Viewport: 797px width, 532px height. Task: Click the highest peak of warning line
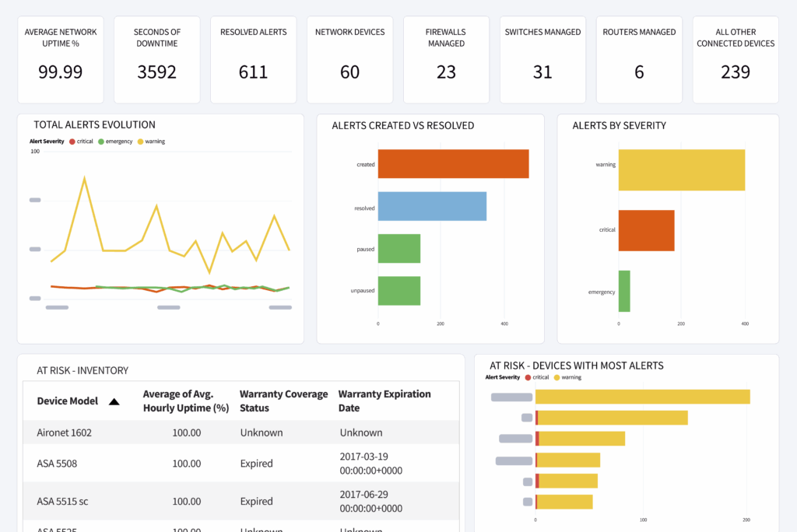click(x=84, y=178)
